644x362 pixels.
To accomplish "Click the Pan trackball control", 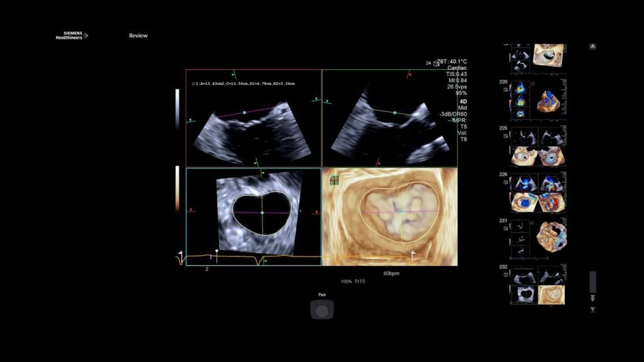I will [322, 310].
